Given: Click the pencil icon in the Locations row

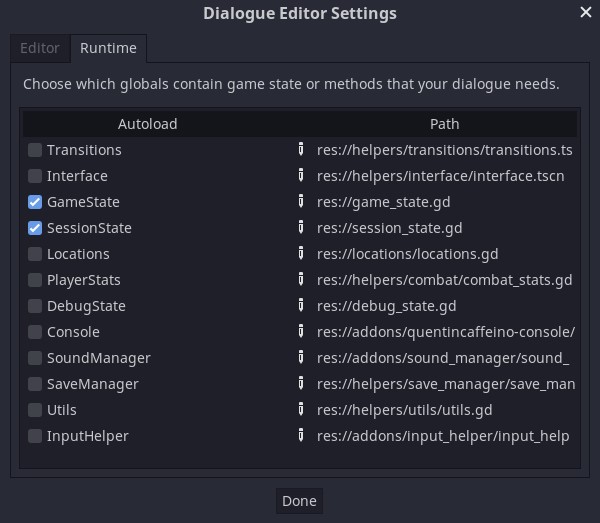Looking at the screenshot, I should (x=301, y=253).
